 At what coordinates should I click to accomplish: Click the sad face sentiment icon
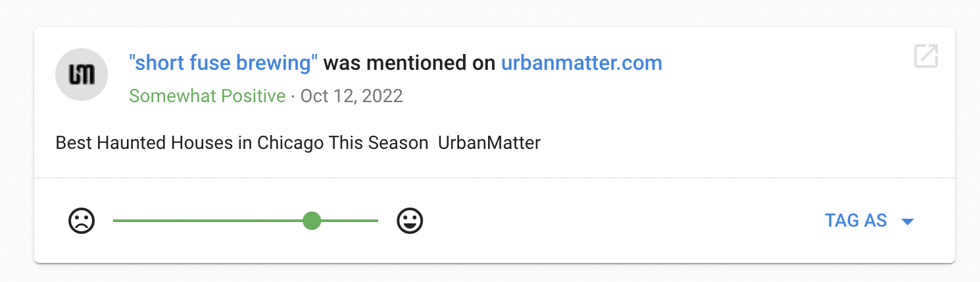(82, 221)
